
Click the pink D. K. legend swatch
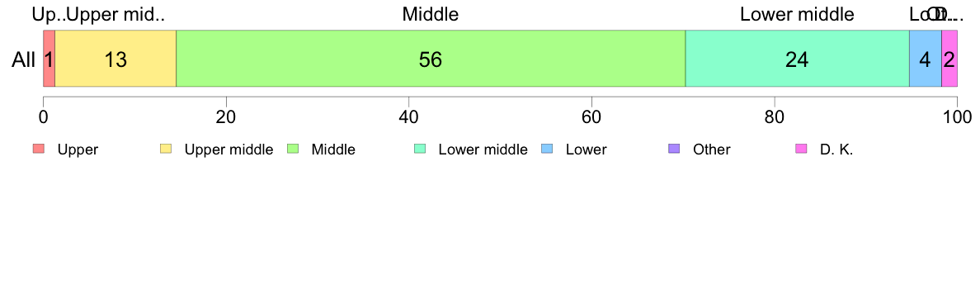[x=801, y=149]
